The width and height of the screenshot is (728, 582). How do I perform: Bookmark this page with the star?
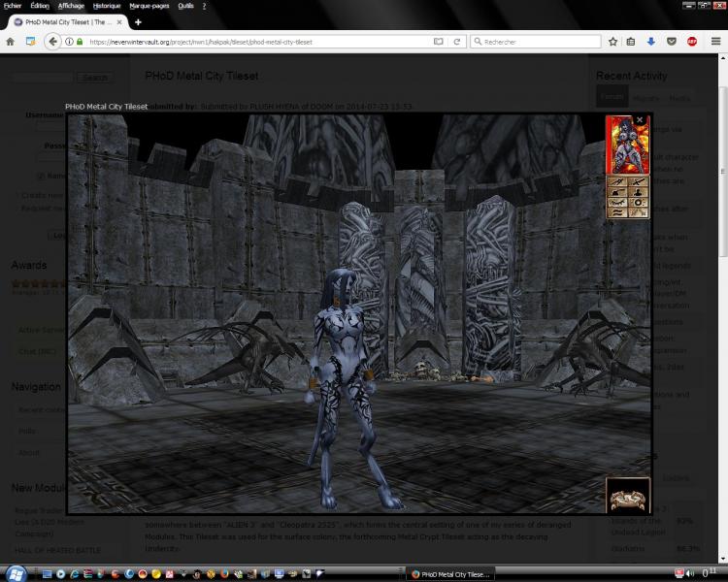point(612,42)
